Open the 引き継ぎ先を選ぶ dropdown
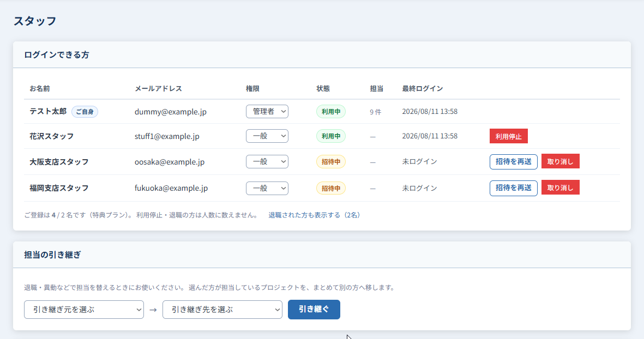The height and width of the screenshot is (339, 644). (x=222, y=310)
